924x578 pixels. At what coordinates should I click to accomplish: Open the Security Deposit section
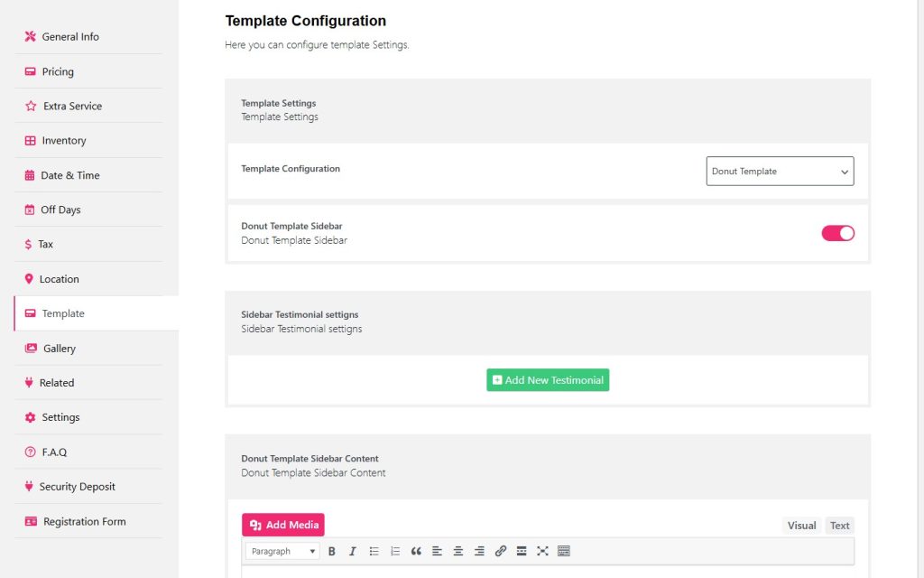coord(77,487)
